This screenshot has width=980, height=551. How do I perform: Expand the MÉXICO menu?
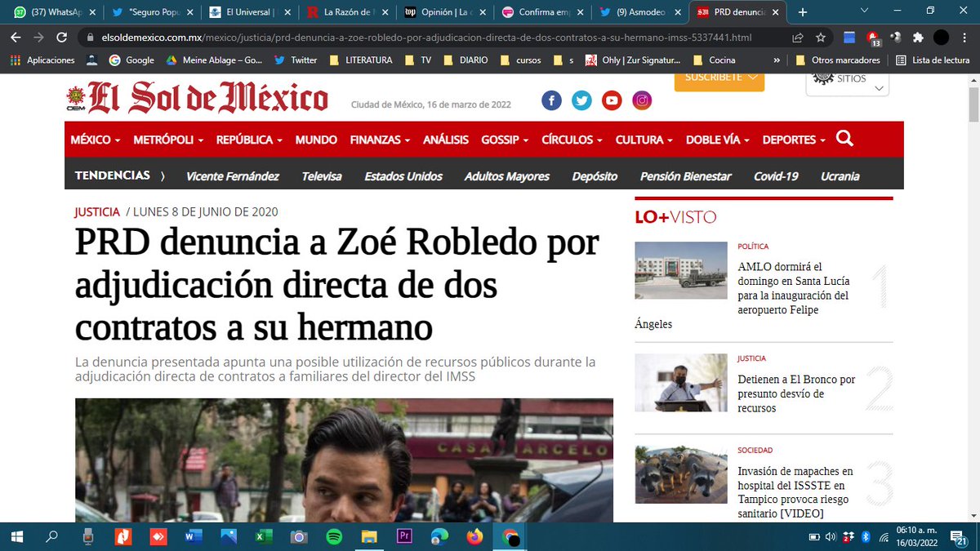[96, 140]
